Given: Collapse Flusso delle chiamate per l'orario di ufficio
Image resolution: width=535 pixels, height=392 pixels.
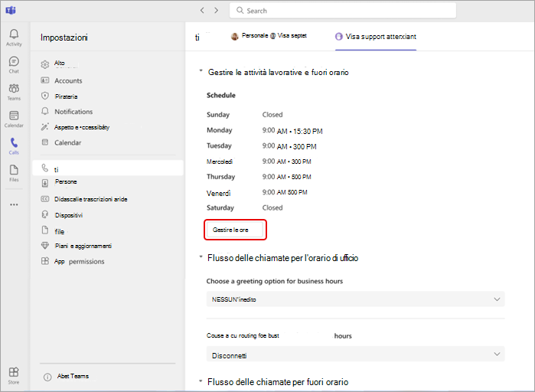Looking at the screenshot, I should [201, 256].
